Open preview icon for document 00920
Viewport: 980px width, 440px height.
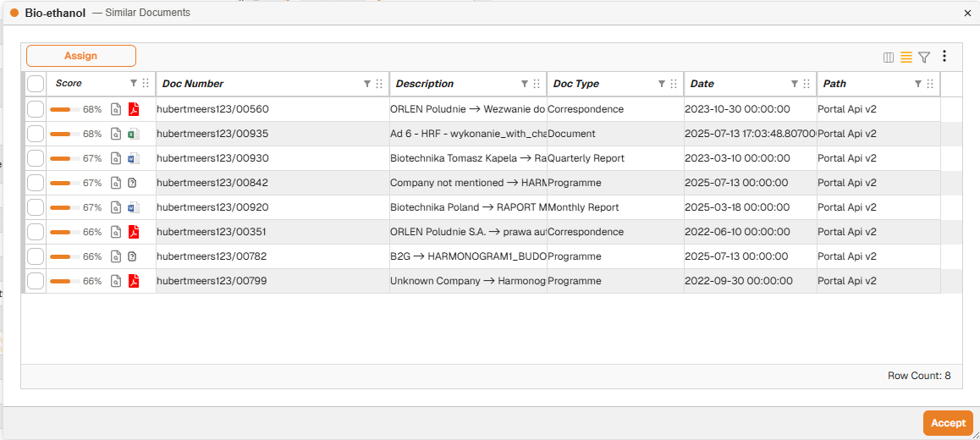115,207
